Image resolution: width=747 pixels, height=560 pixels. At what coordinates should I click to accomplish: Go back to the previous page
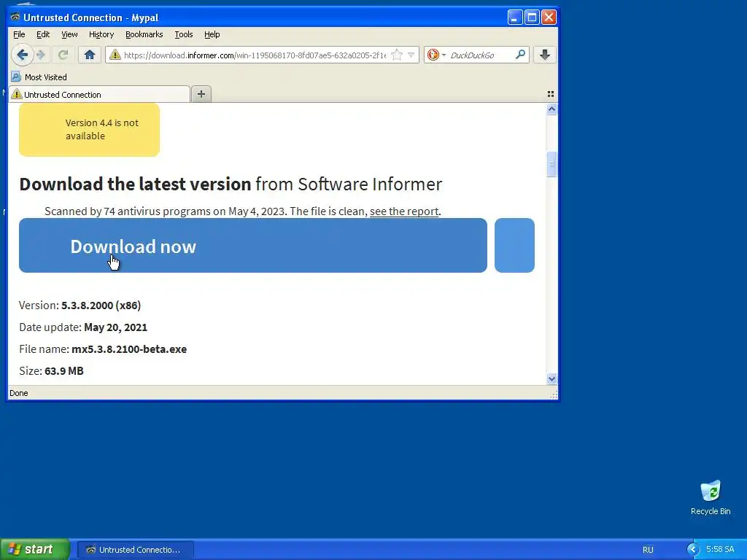coord(22,55)
